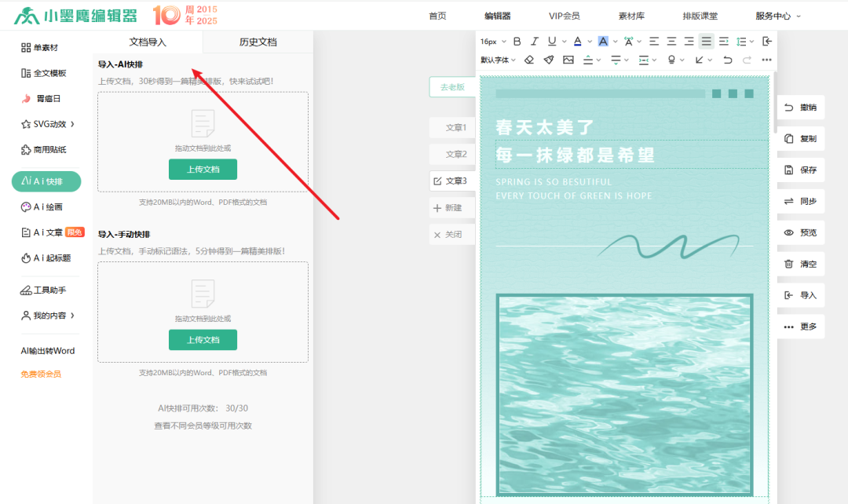
Task: Open the 默认字体 font dropdown
Action: click(x=495, y=60)
